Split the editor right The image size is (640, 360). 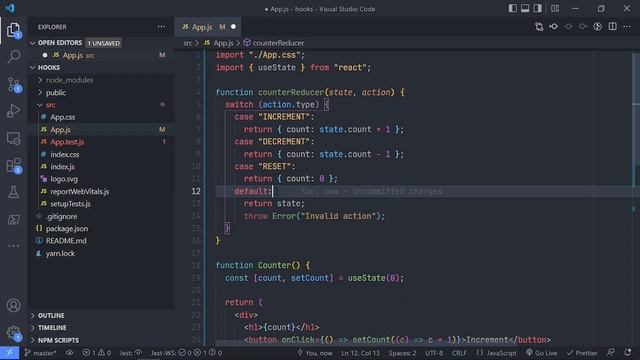[x=613, y=27]
